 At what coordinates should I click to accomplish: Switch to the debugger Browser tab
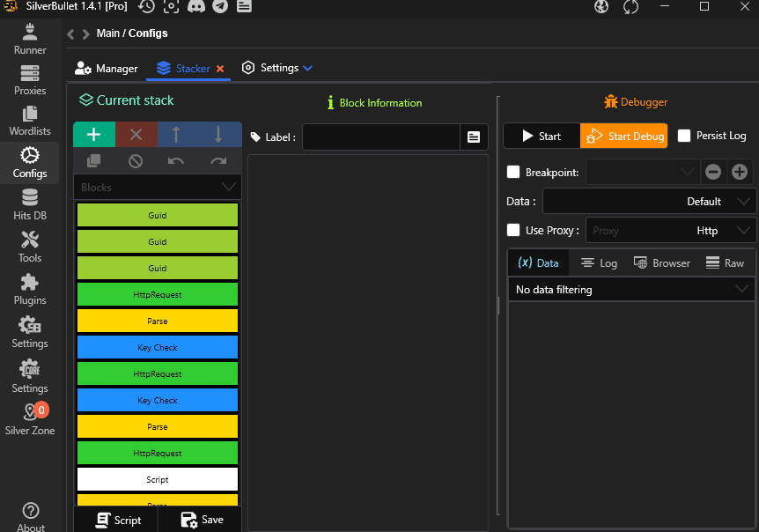coord(662,262)
